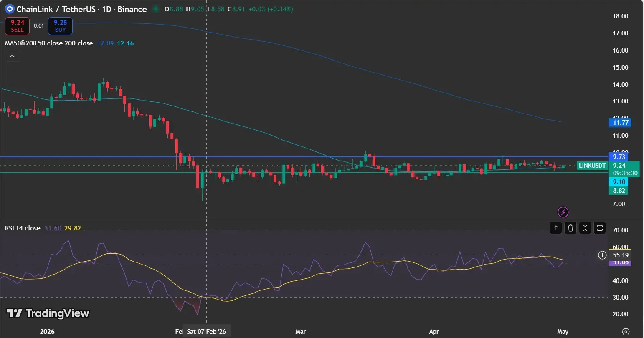Click the Apr label on time axis
This screenshot has width=644, height=338.
pyautogui.click(x=434, y=332)
